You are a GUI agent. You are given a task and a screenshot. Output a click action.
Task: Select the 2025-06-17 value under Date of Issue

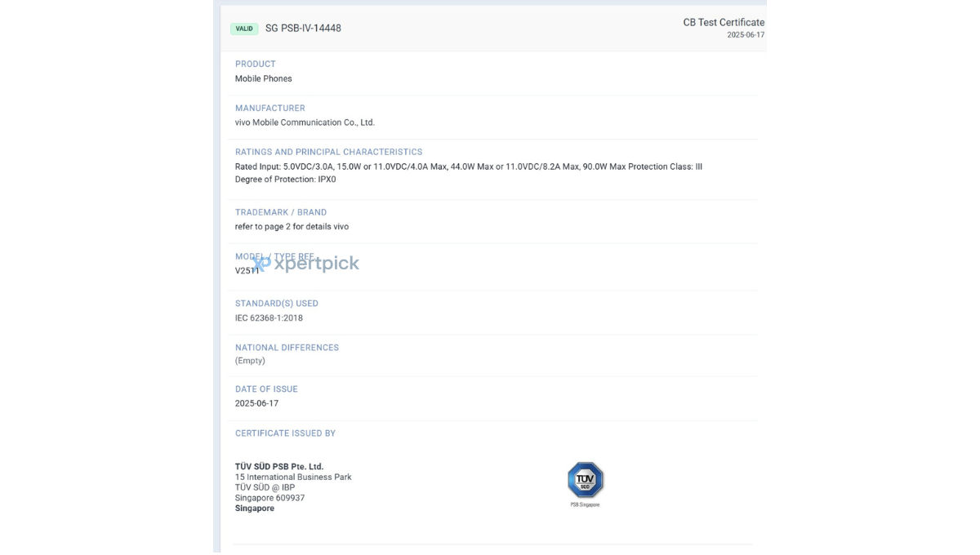256,403
